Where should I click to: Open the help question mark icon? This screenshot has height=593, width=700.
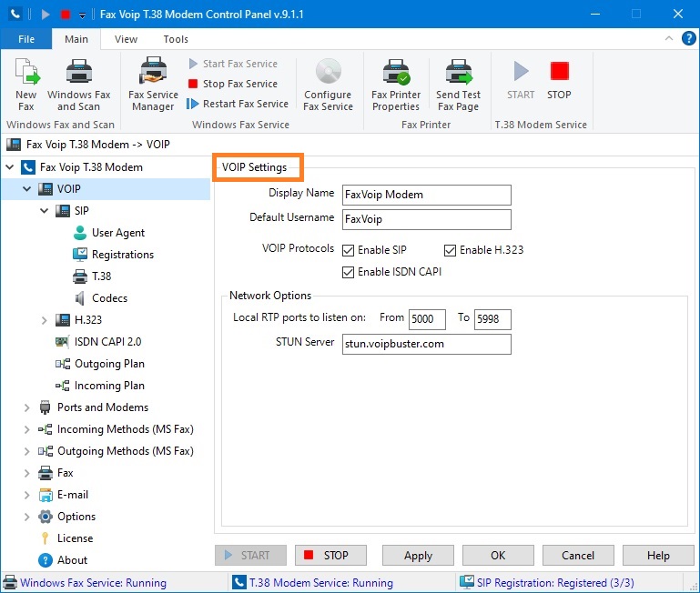[689, 38]
